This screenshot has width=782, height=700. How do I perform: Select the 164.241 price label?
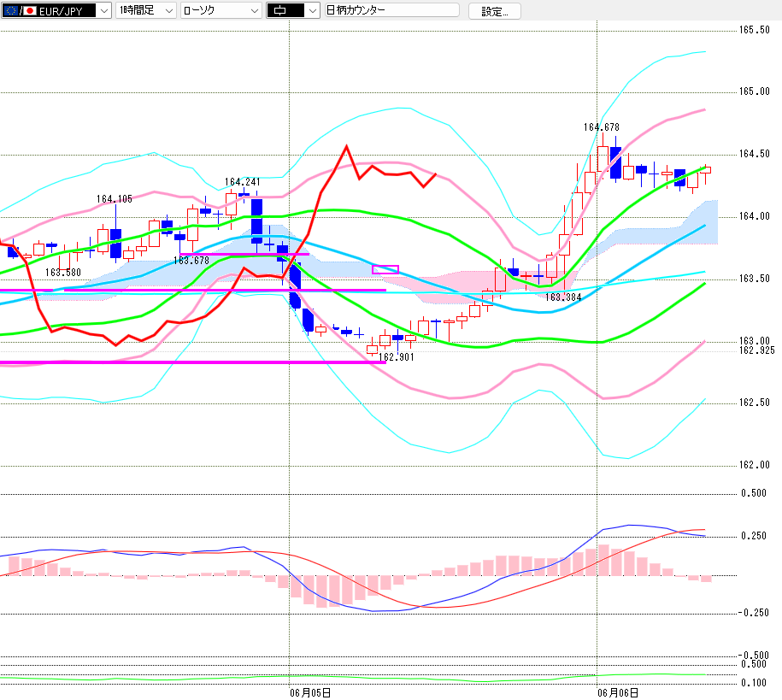(243, 182)
